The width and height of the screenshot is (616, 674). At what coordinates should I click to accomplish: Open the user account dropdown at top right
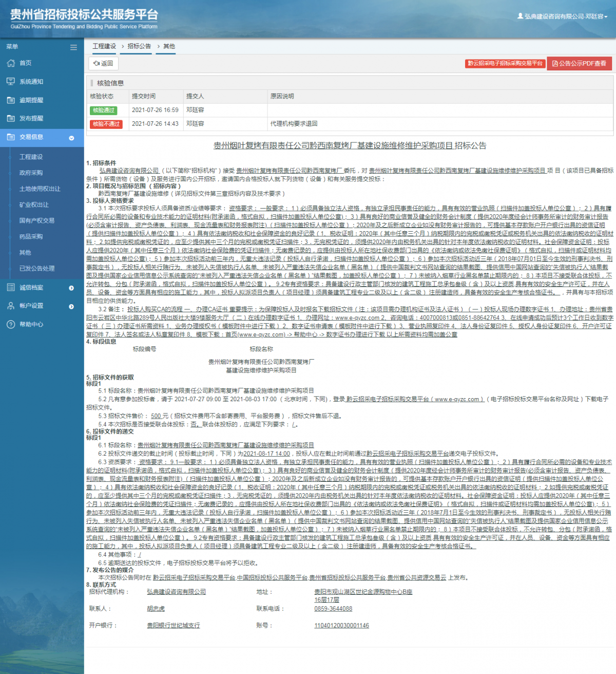(562, 16)
